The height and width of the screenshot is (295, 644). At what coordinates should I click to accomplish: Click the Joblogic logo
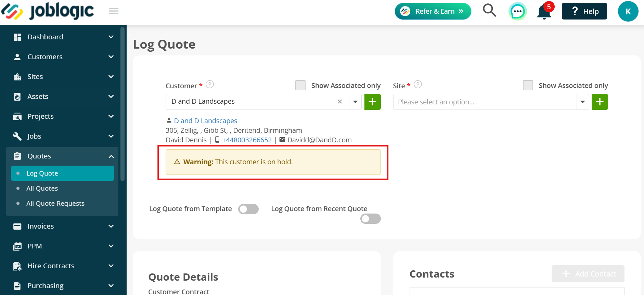point(48,11)
